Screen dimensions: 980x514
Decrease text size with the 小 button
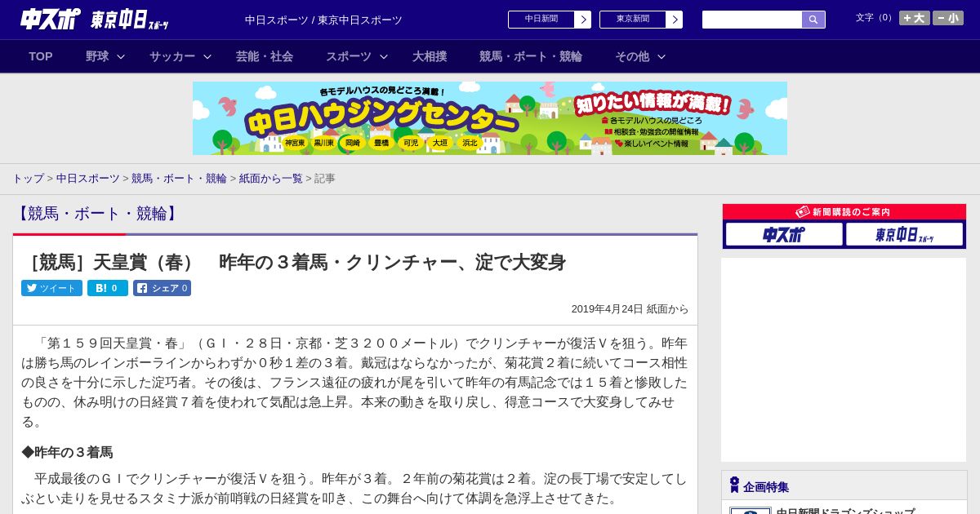click(948, 18)
